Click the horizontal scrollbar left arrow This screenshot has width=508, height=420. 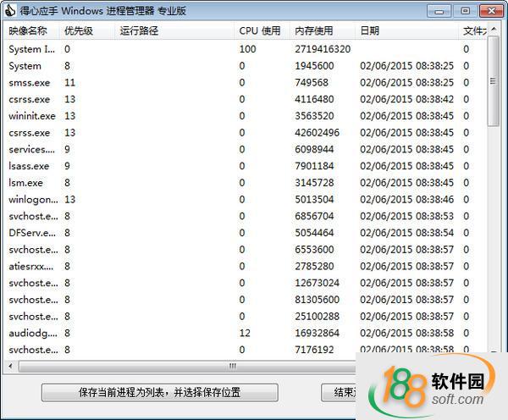pos(10,367)
